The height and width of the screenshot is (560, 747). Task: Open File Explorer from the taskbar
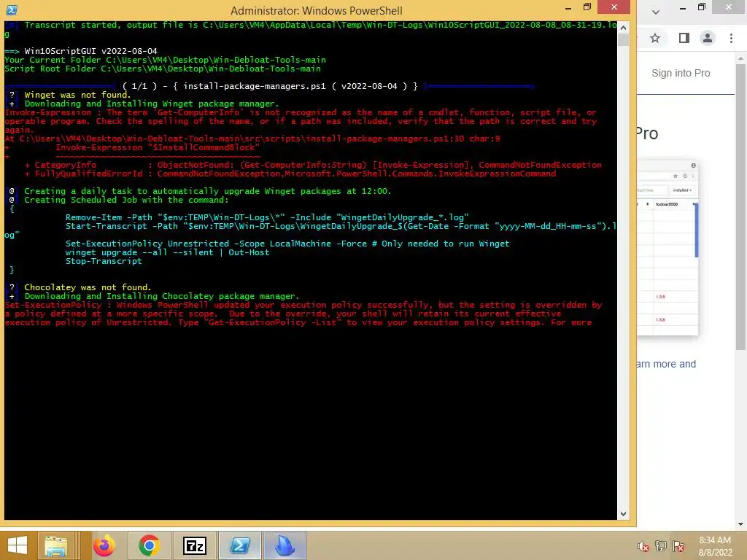tap(55, 545)
